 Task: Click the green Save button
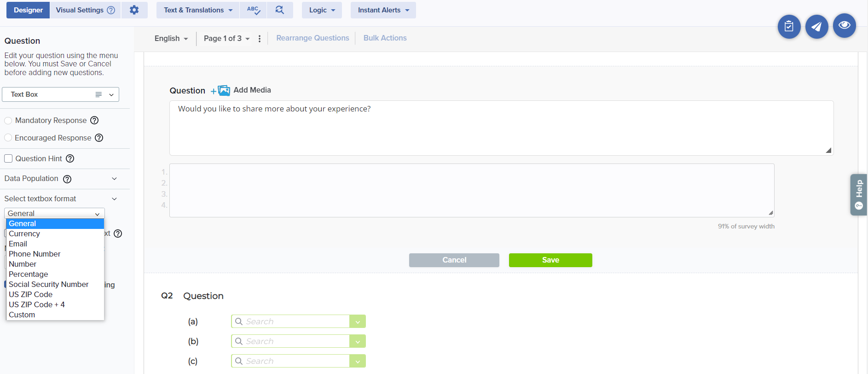pos(550,260)
